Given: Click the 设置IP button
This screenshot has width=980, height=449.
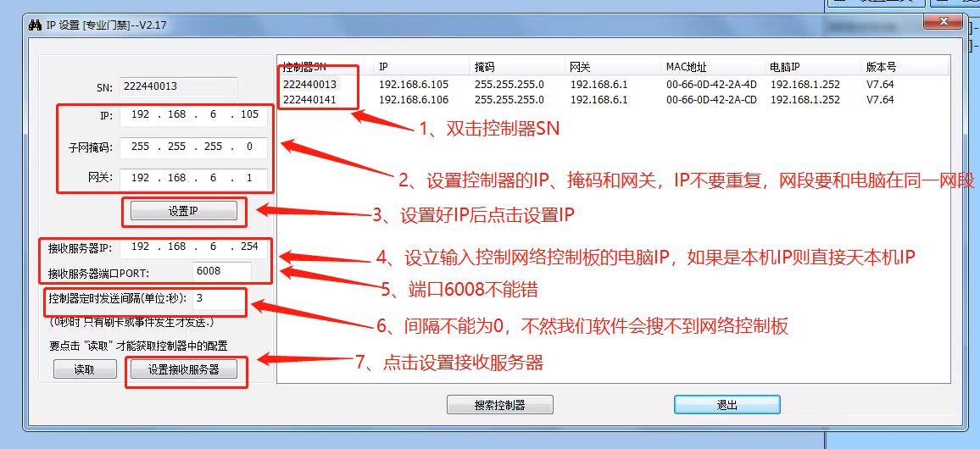Looking at the screenshot, I should (x=184, y=211).
